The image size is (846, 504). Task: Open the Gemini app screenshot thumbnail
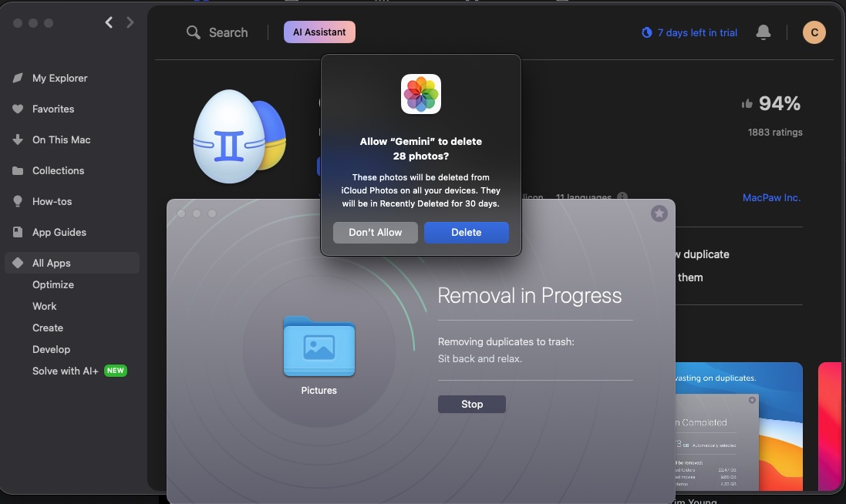click(739, 426)
